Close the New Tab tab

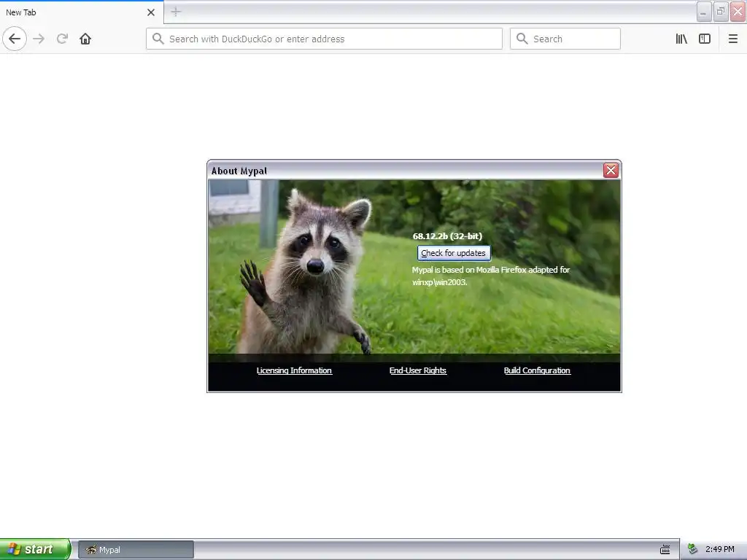[x=151, y=12]
